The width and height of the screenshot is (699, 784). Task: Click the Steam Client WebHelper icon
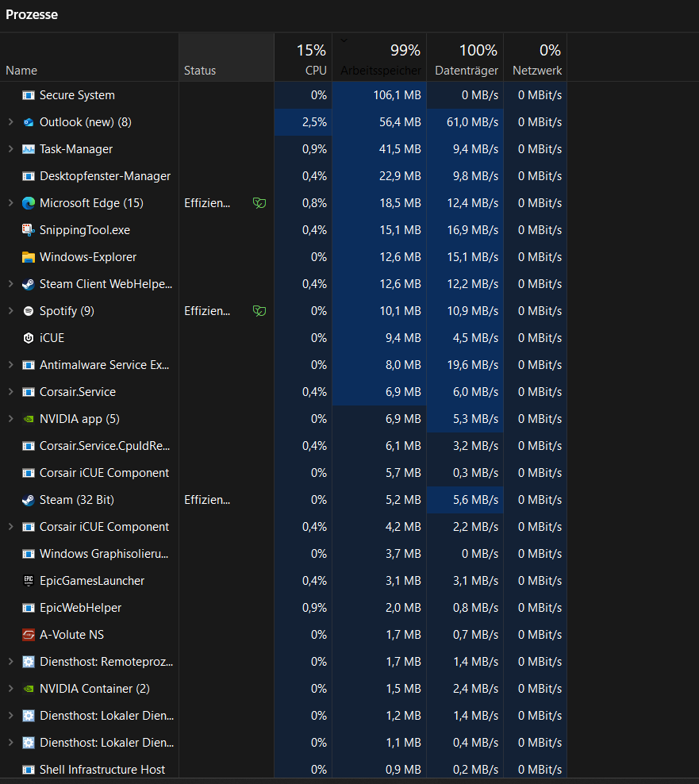[29, 284]
